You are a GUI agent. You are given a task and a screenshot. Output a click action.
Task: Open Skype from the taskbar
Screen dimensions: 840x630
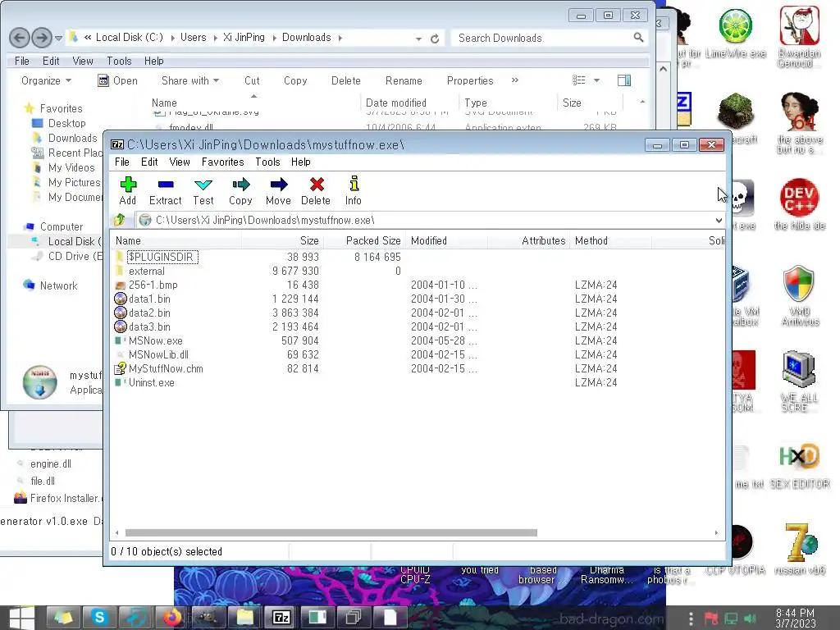point(99,618)
